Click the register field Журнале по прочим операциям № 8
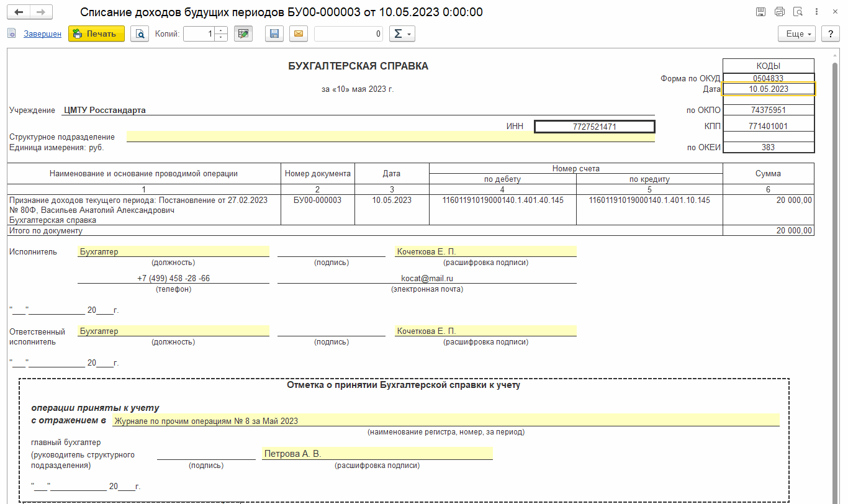Viewport: 848px width, 504px height. click(x=446, y=420)
